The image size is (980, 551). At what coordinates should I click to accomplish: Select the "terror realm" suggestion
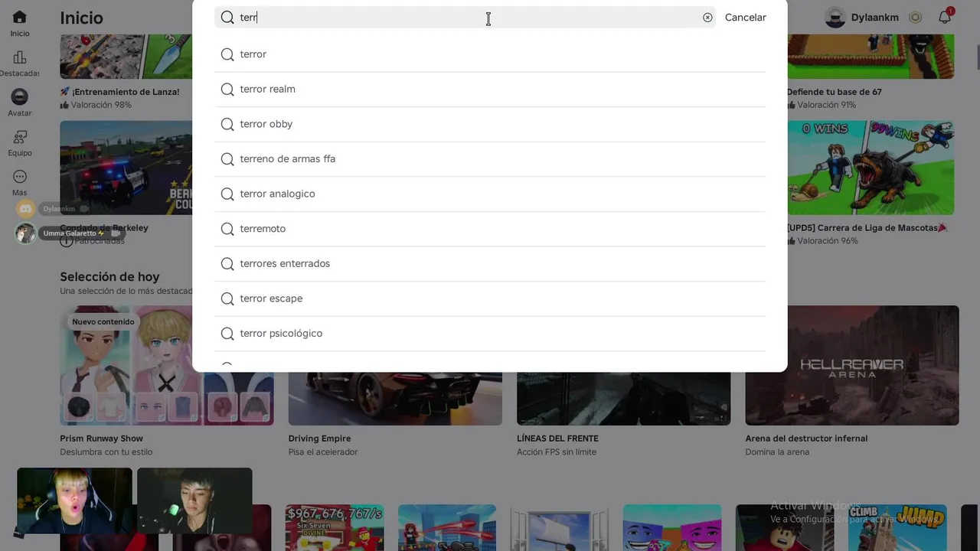pyautogui.click(x=267, y=90)
